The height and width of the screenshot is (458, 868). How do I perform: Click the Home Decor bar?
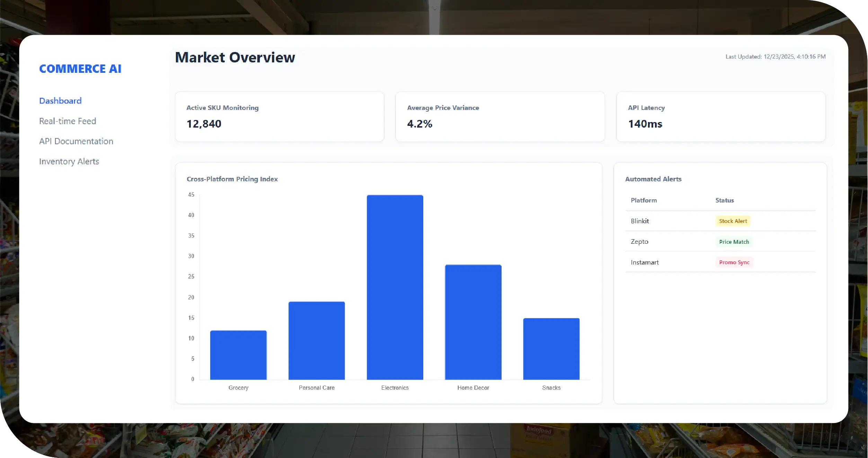click(473, 322)
